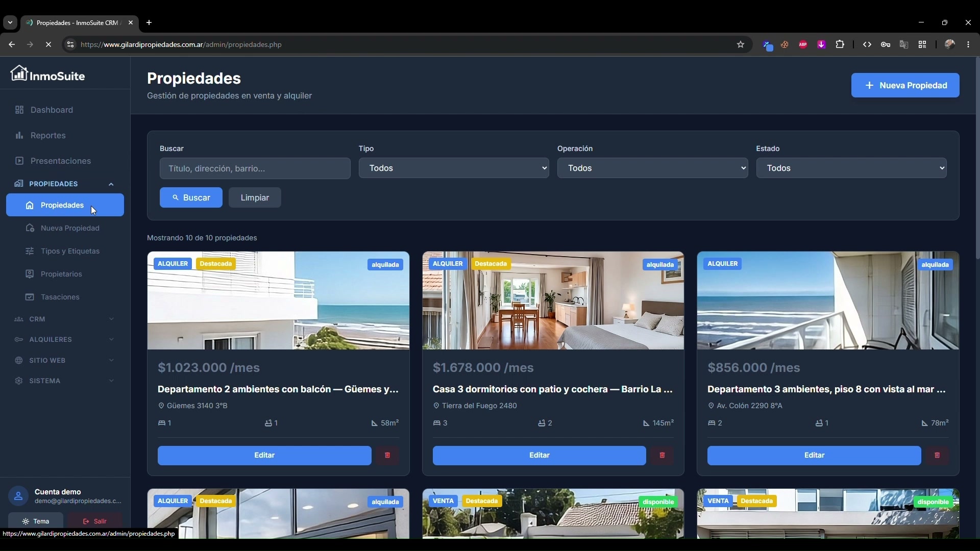Click the Limpiar button
This screenshot has height=551, width=980.
point(255,198)
